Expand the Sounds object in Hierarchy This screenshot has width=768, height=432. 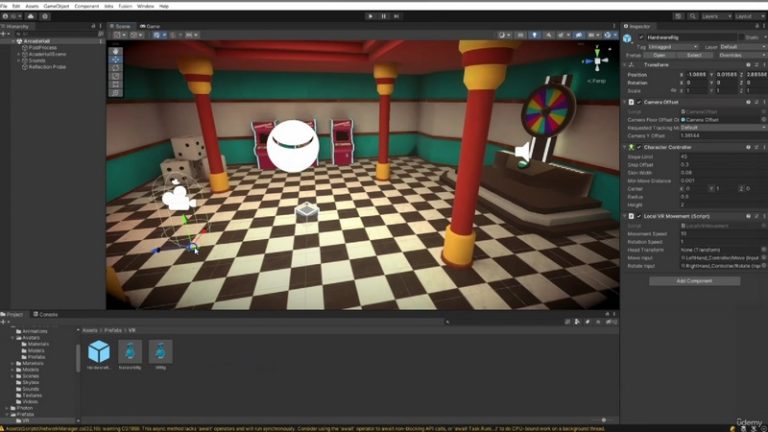click(x=19, y=60)
